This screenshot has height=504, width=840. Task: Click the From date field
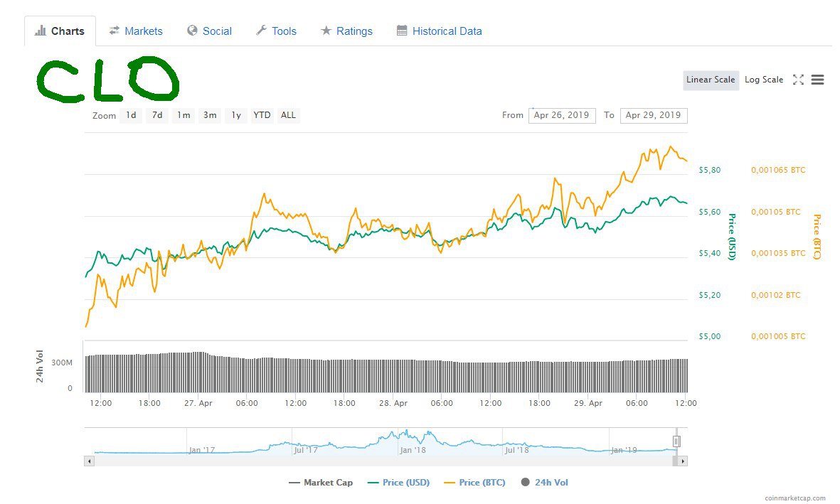point(562,115)
